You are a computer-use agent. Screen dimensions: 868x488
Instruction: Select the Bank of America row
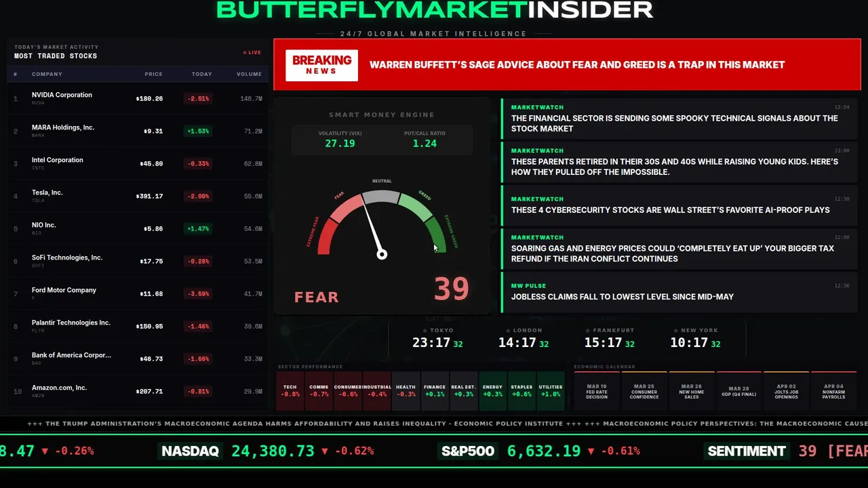coord(138,359)
